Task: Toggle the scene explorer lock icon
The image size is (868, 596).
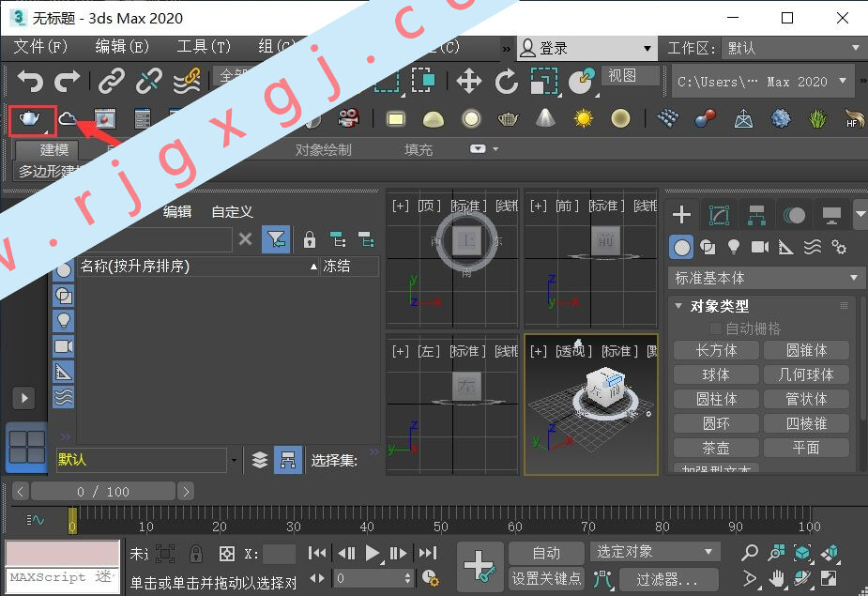Action: point(310,239)
